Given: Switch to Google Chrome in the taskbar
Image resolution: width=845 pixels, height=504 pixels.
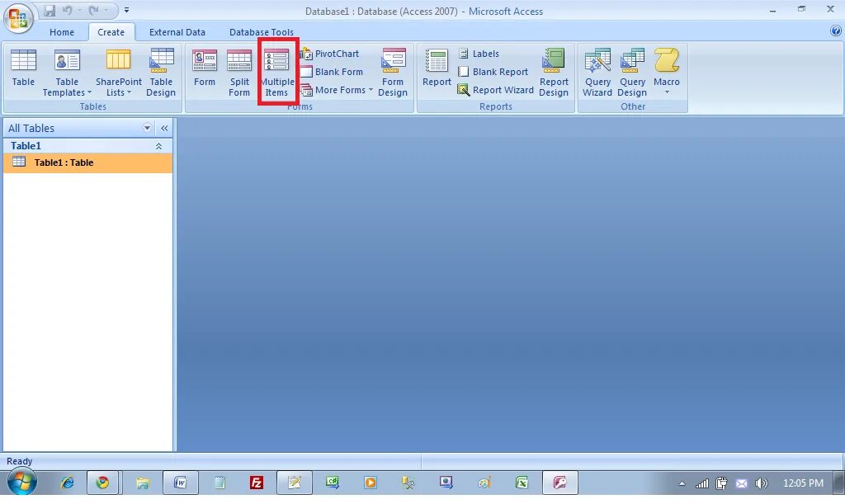Looking at the screenshot, I should (102, 483).
